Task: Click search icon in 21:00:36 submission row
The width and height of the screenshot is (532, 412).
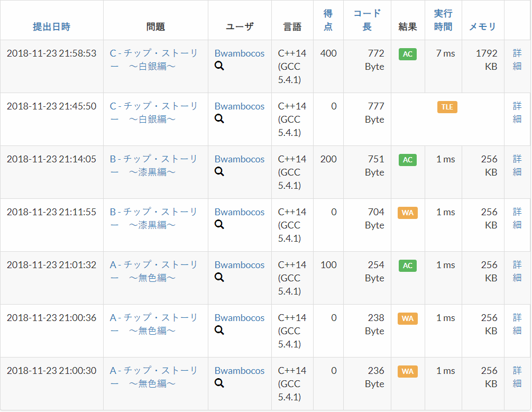Action: (x=219, y=330)
